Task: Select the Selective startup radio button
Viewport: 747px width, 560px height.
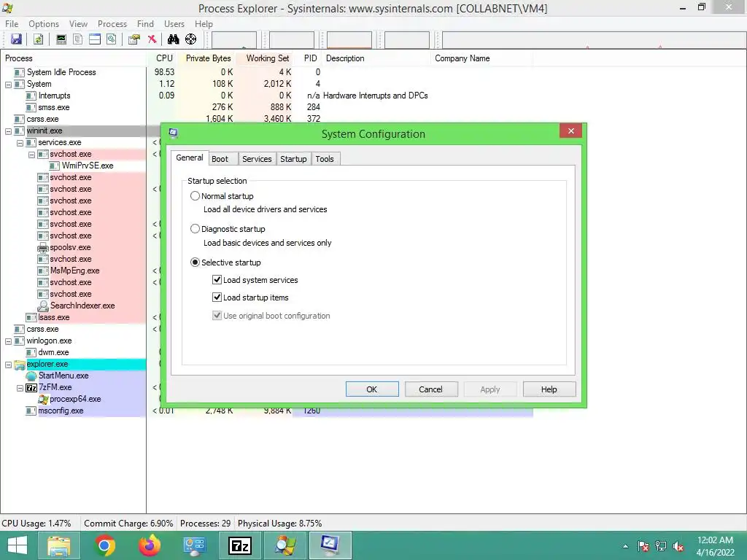Action: tap(195, 262)
